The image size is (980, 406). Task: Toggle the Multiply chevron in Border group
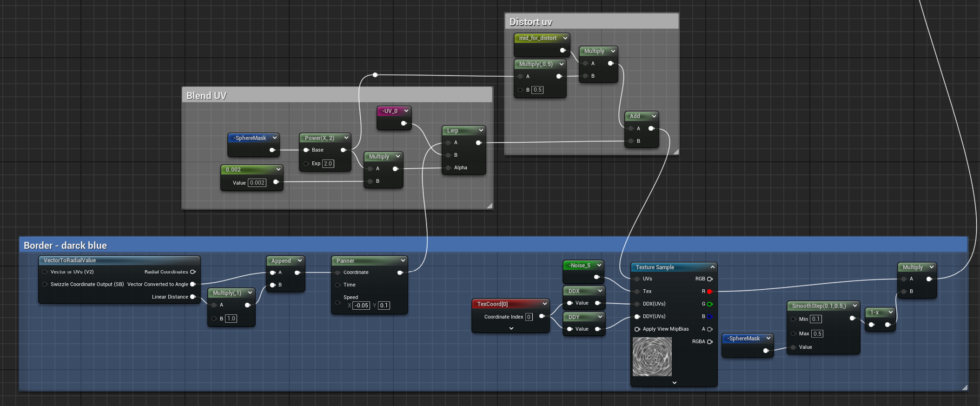tap(931, 267)
